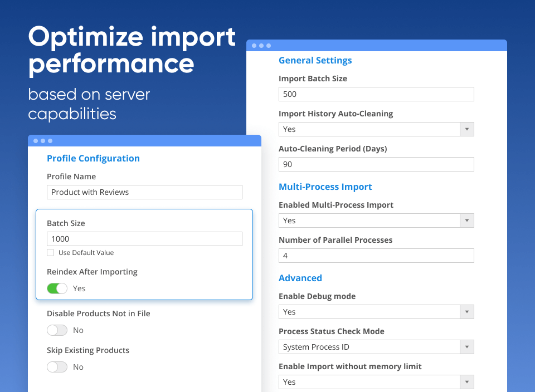Screen dimensions: 535x392
Task: Enable Disable Products Not in File toggle
Action: click(x=57, y=330)
